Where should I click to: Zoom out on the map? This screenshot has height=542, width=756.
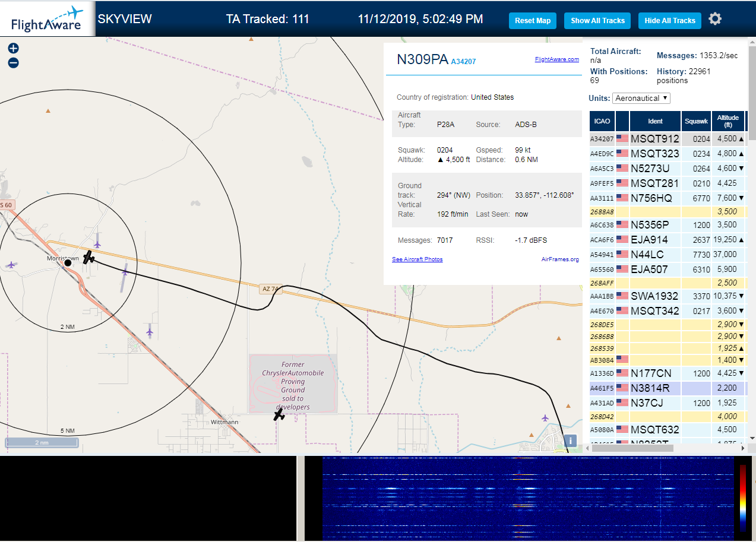click(x=13, y=62)
